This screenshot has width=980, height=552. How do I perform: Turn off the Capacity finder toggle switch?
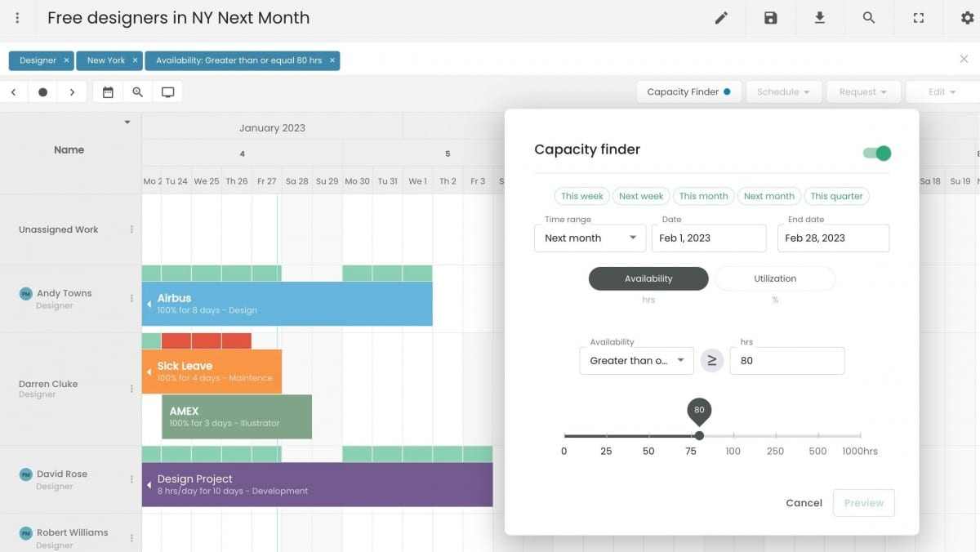[877, 153]
